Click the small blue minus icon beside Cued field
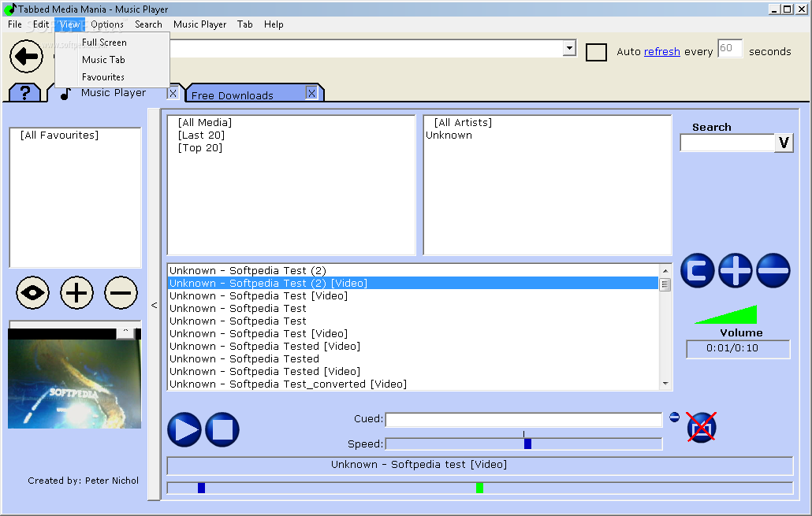 tap(674, 417)
